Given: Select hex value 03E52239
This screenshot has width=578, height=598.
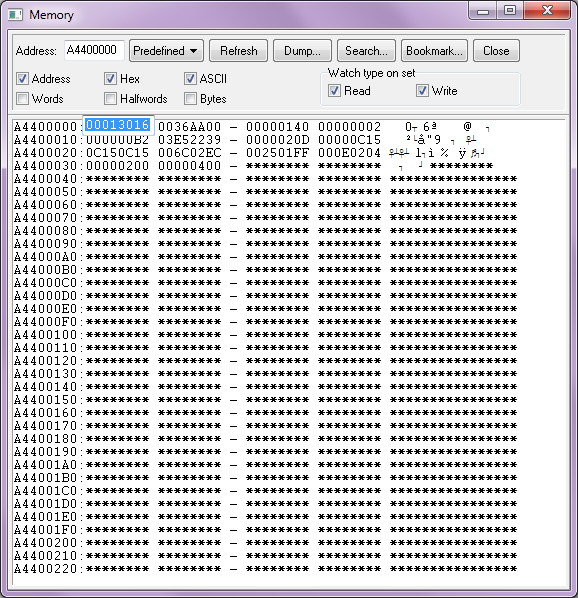Looking at the screenshot, I should click(189, 140).
